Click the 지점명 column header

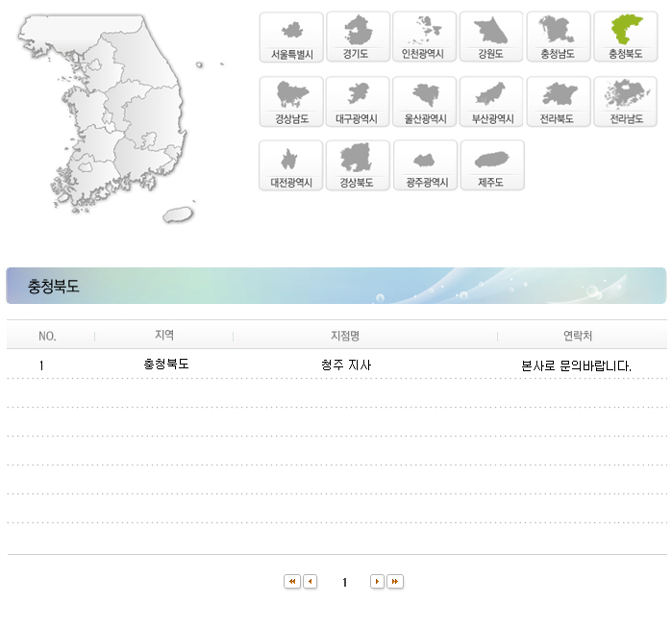point(345,336)
